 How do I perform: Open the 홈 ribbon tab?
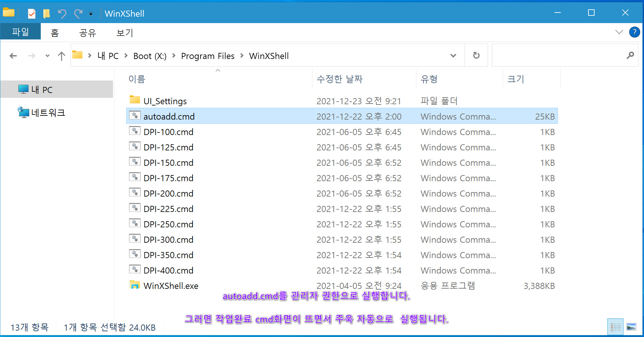(55, 33)
